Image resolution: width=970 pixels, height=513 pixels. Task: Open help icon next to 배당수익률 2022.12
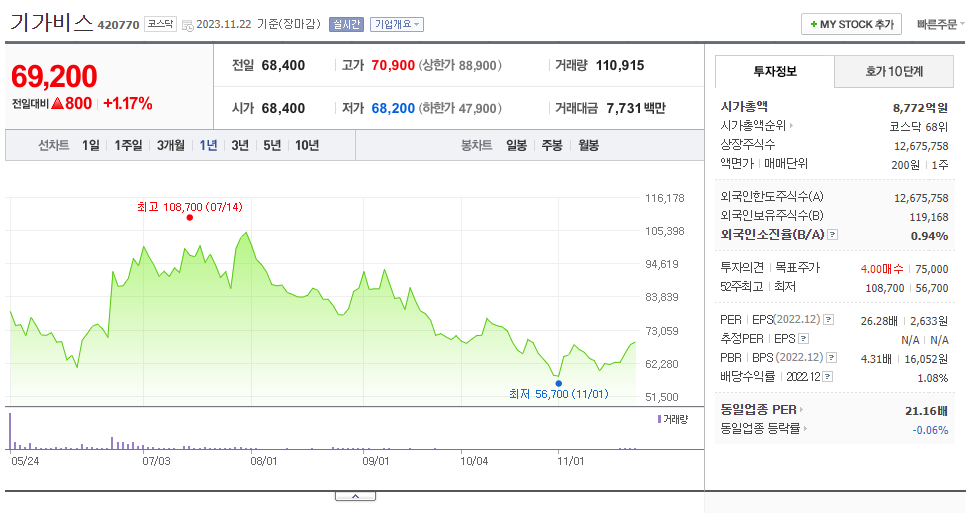pyautogui.click(x=828, y=376)
